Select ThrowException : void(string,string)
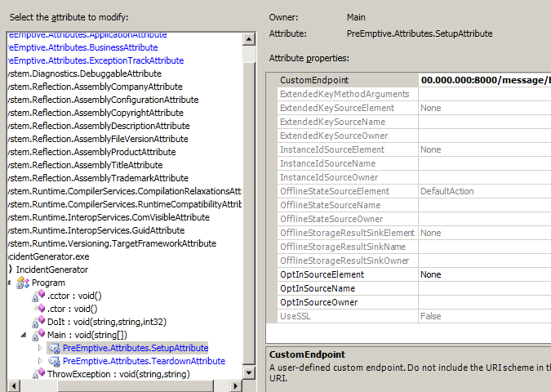This screenshot has width=551, height=392. tap(118, 374)
